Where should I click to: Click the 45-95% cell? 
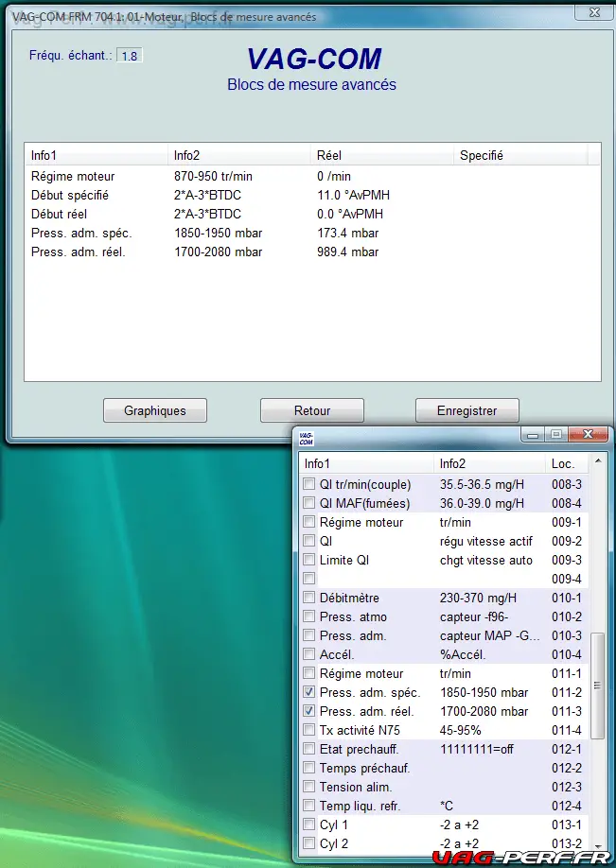point(460,730)
